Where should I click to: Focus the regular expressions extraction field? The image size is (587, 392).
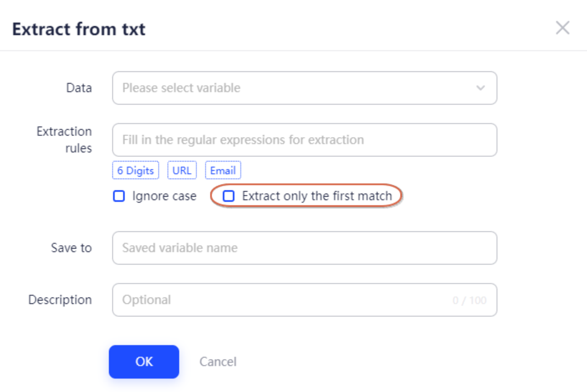[x=304, y=140]
